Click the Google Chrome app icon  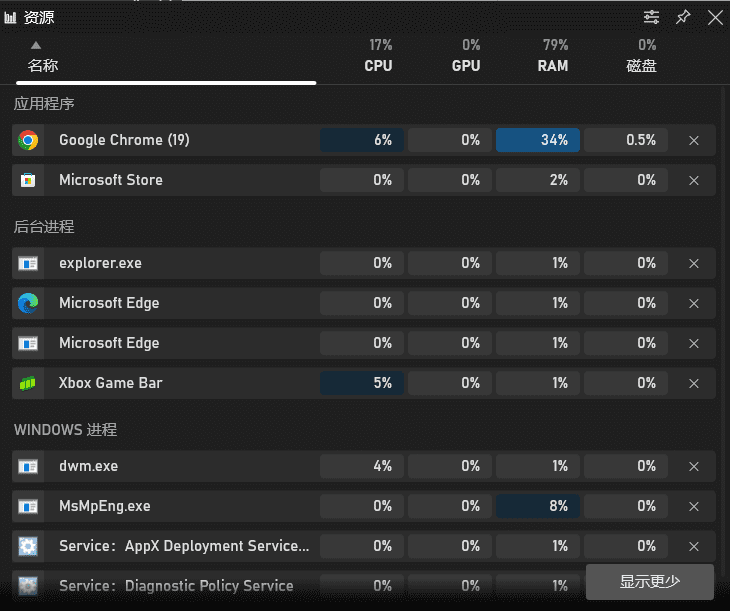click(x=28, y=140)
